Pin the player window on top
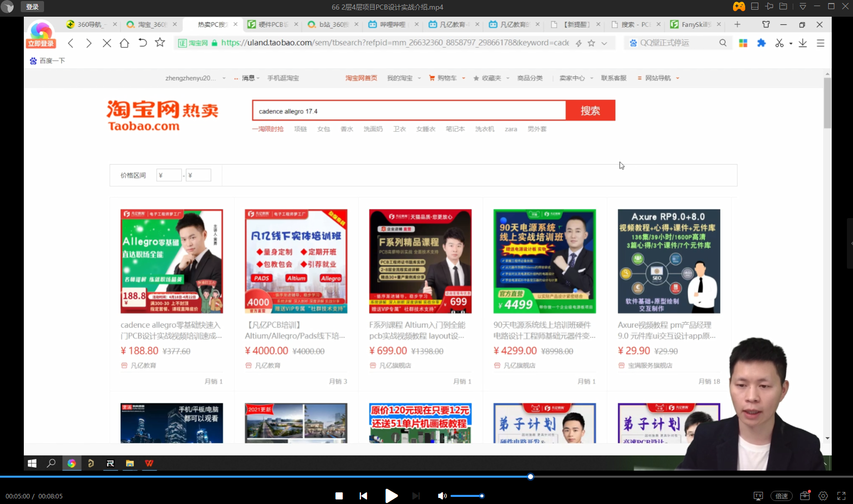Screen dimensions: 853x504 click(x=769, y=7)
